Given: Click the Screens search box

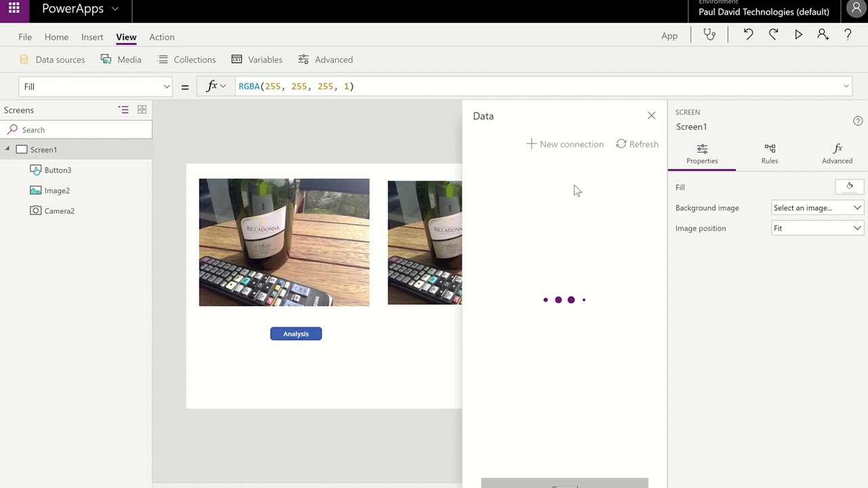Looking at the screenshot, I should tap(76, 129).
